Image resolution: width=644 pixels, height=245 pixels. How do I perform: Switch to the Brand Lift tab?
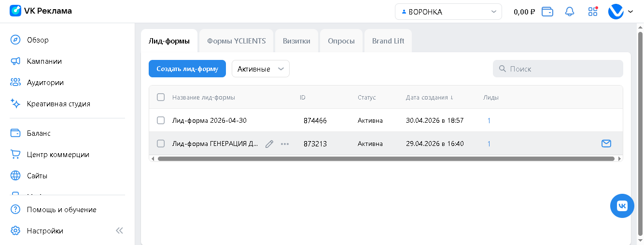(388, 41)
